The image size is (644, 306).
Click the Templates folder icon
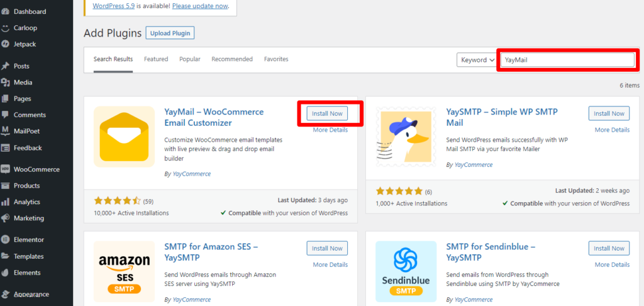coord(5,256)
